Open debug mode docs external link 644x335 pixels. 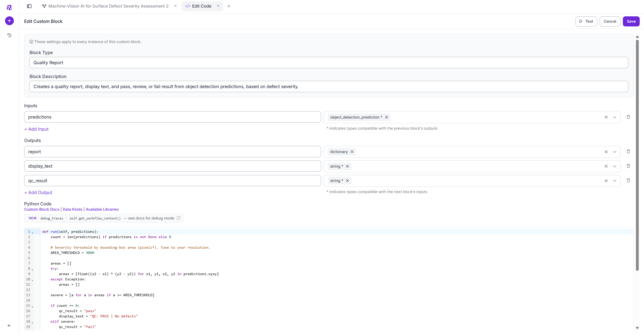178,218
